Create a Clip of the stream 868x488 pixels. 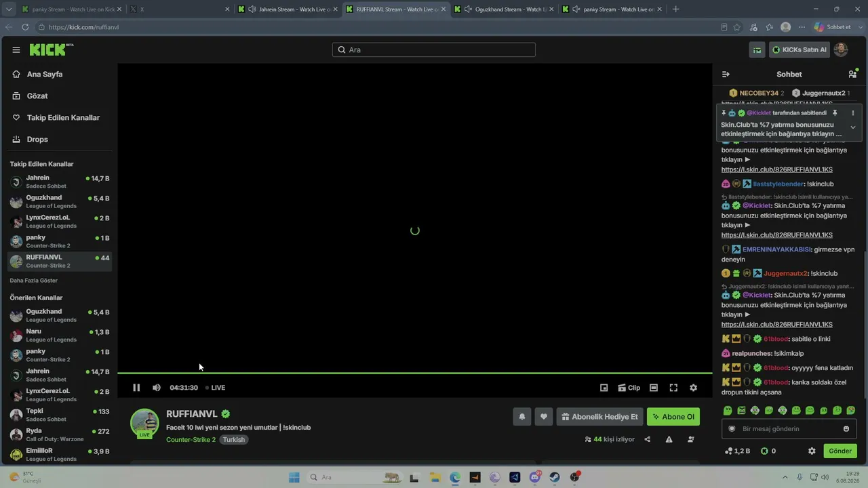coord(629,388)
